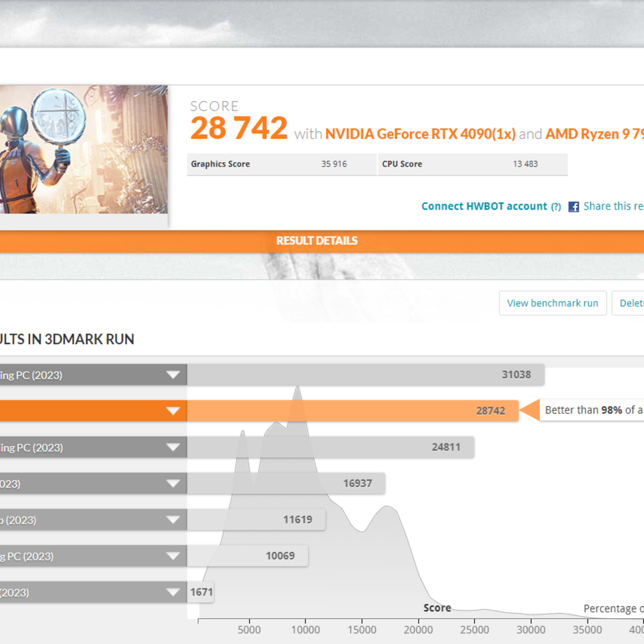Click the 3DMARK RUN section heading
Screen dimensions: 644x644
67,339
